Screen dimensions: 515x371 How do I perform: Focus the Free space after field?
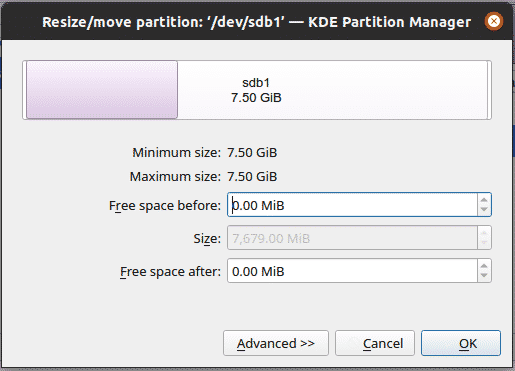pos(352,271)
